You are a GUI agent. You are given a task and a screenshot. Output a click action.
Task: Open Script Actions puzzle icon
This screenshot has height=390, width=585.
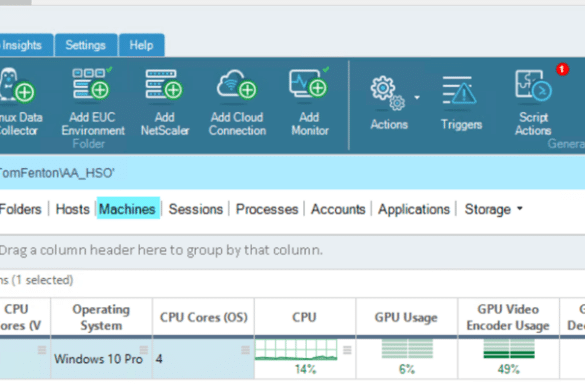pos(534,85)
